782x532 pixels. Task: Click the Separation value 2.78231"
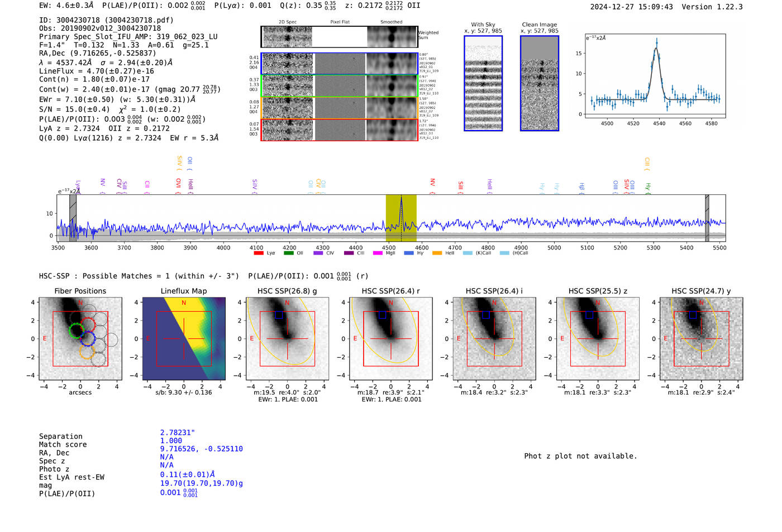pos(178,433)
